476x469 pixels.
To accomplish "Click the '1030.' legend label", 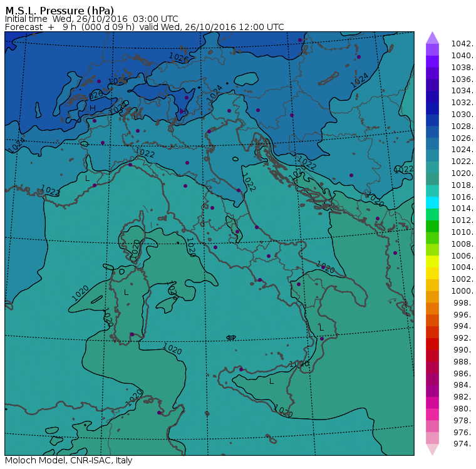I will click(x=462, y=115).
